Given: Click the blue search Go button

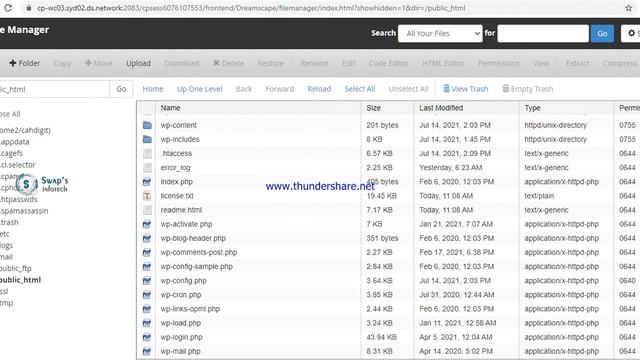Looking at the screenshot, I should coord(602,33).
